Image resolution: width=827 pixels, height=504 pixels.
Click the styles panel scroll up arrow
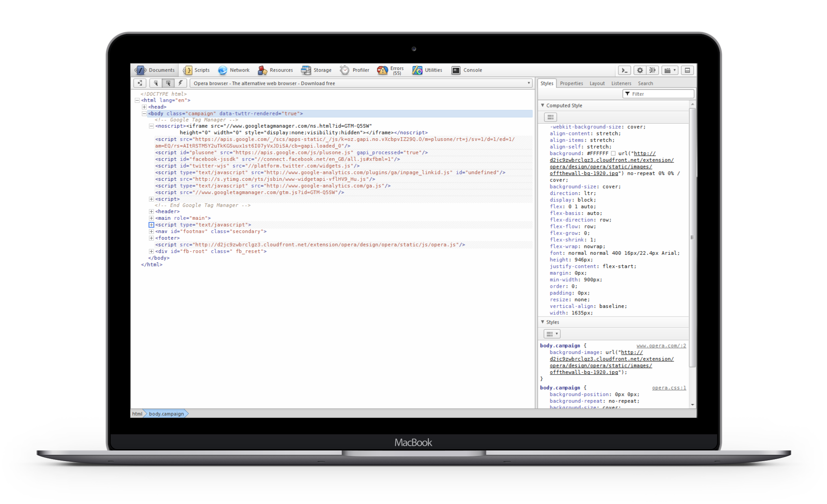point(692,104)
